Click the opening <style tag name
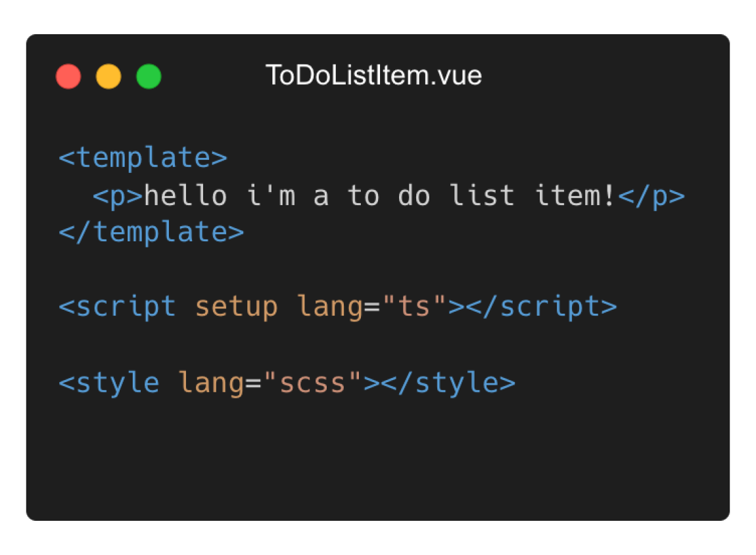 pyautogui.click(x=109, y=383)
